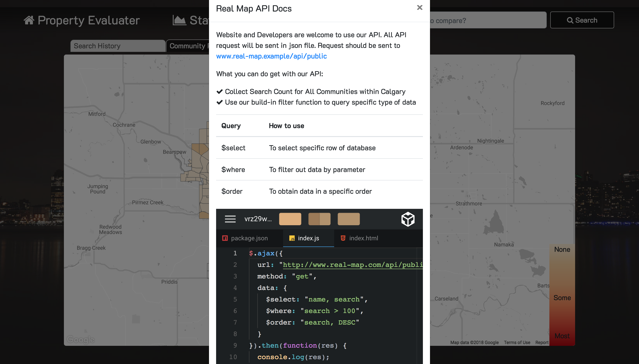639x364 pixels.
Task: Focus the compare search input field
Action: (488, 20)
